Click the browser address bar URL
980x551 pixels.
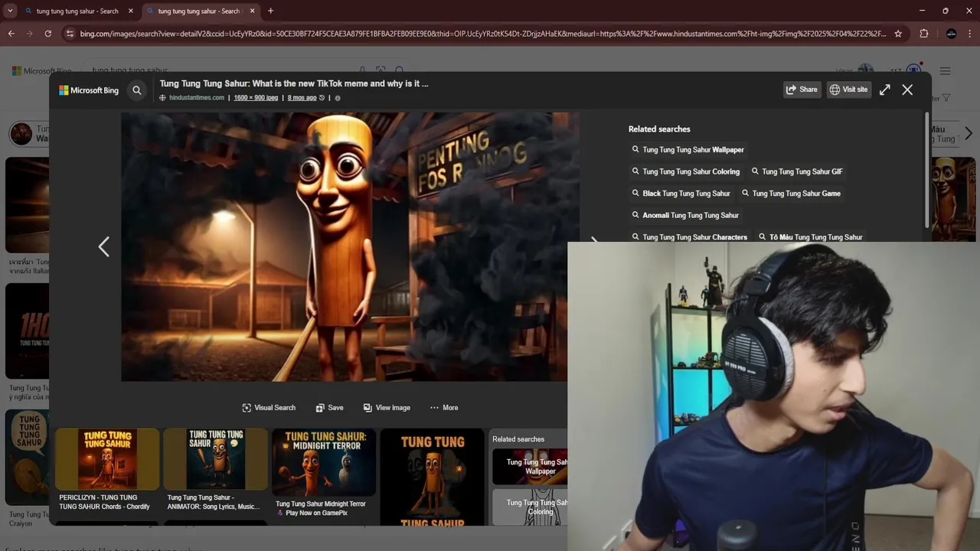point(482,34)
